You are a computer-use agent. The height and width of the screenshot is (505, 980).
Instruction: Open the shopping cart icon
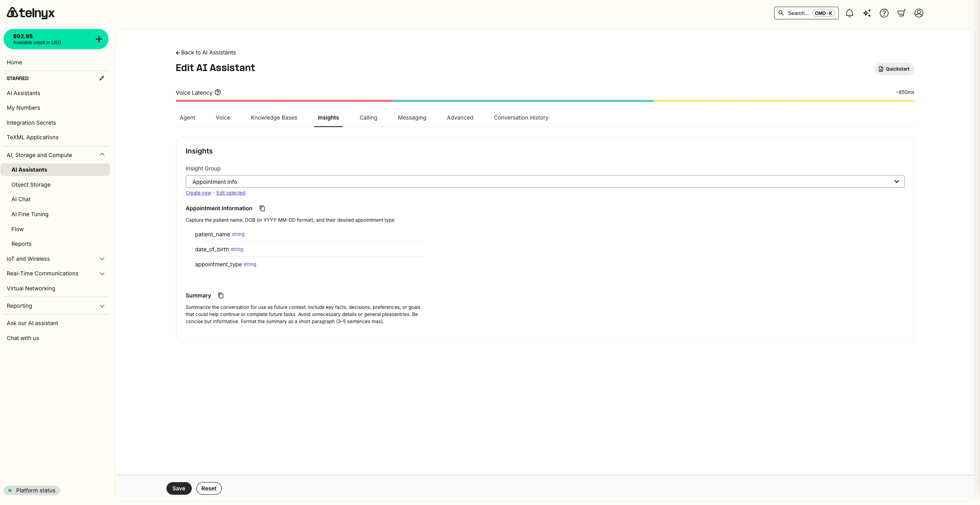pyautogui.click(x=901, y=13)
